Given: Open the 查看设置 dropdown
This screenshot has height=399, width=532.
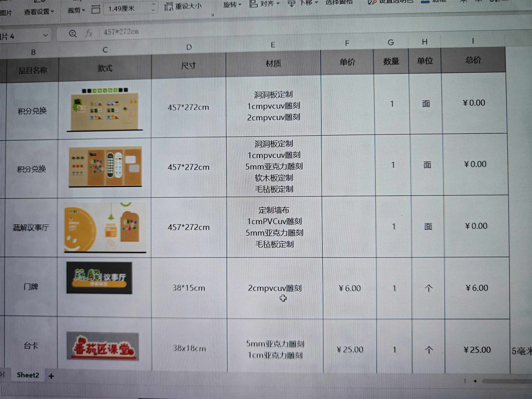Looking at the screenshot, I should (x=39, y=11).
